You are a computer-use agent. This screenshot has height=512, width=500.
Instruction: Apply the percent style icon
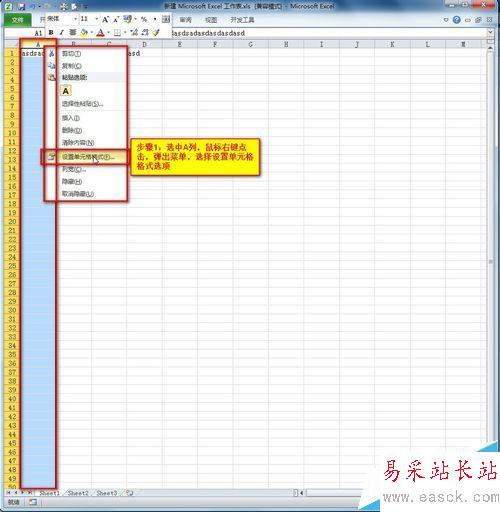tap(144, 19)
